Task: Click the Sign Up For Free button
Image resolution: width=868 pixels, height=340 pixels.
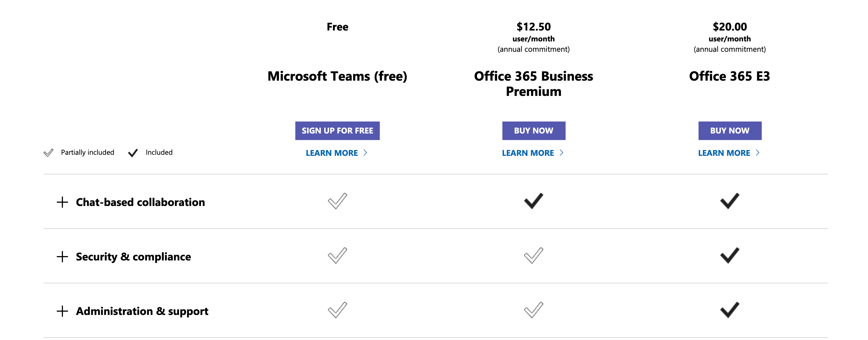Action: pyautogui.click(x=338, y=130)
